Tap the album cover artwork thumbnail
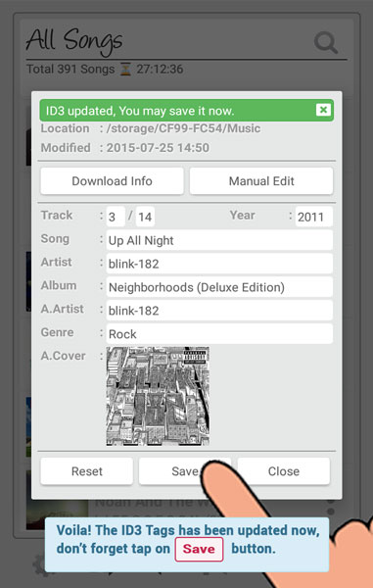Screen dimensions: 373x588 coord(158,396)
